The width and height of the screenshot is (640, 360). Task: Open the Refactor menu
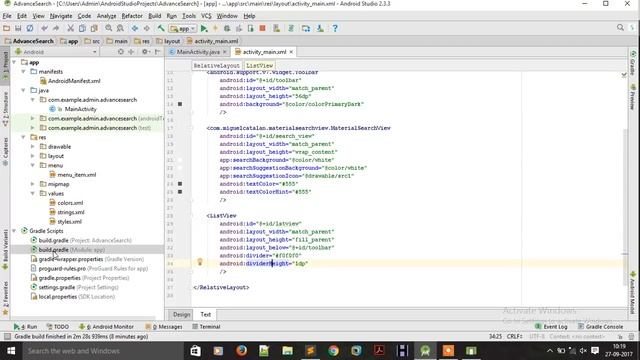(132, 16)
